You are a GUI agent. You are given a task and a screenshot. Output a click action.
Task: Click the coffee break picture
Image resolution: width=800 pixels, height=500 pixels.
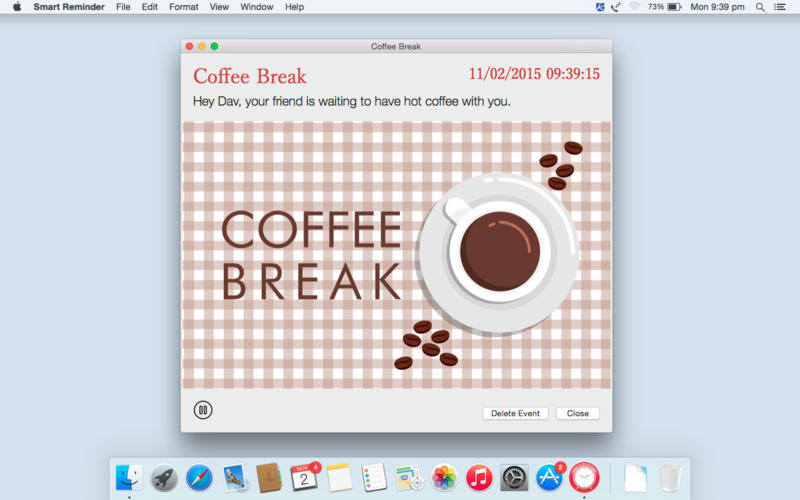pos(396,255)
